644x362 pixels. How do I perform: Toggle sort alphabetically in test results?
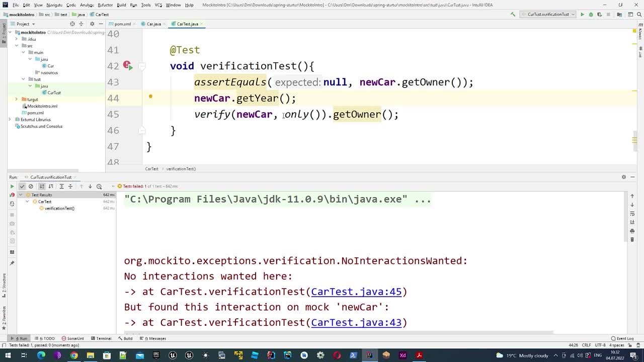pos(42,187)
